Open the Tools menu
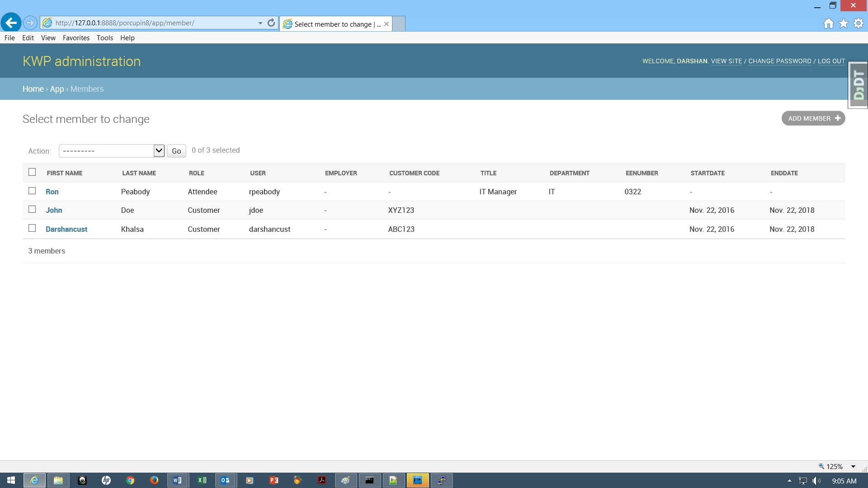The height and width of the screenshot is (488, 868). tap(104, 38)
